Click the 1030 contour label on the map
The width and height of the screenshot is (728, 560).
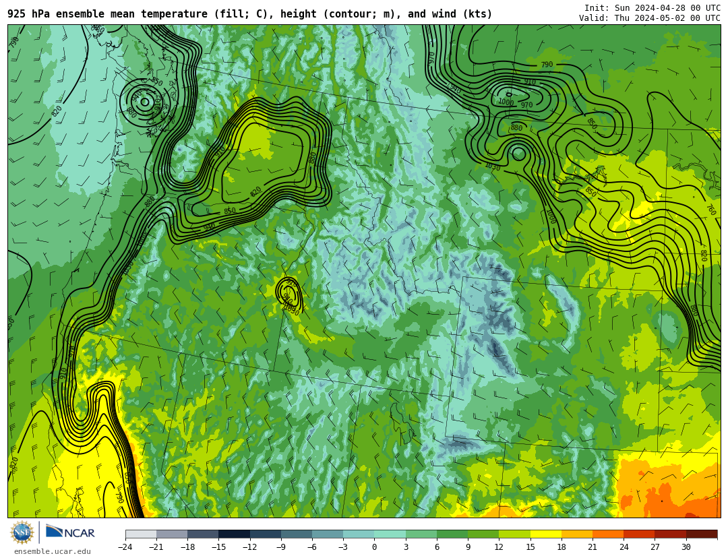click(493, 166)
